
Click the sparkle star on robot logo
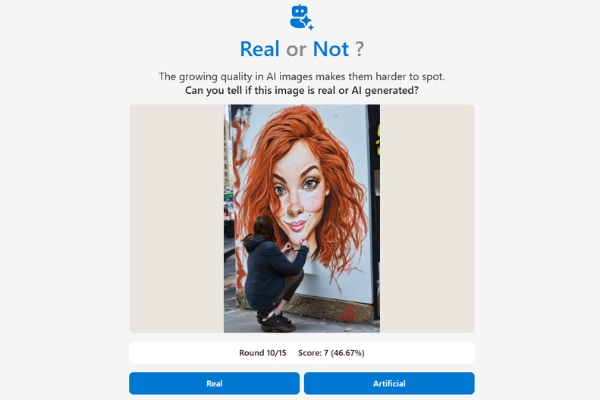click(307, 22)
